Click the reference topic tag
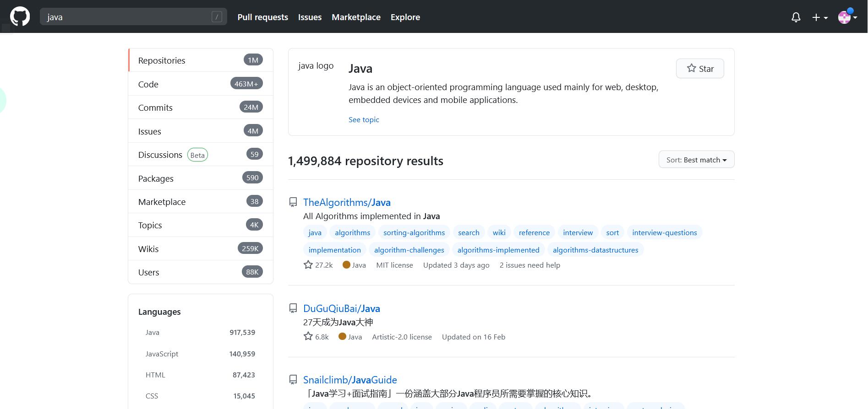The height and width of the screenshot is (409, 868). [534, 232]
